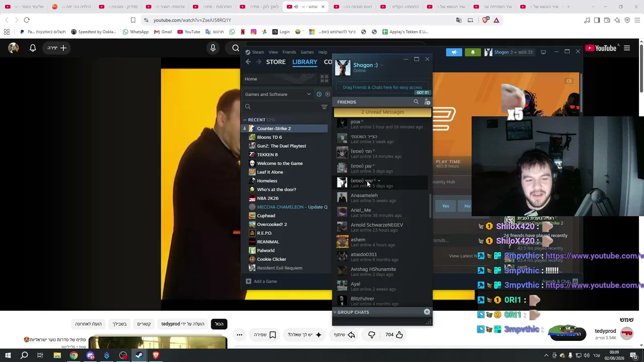Go back in Steam navigation
The height and width of the screenshot is (362, 644).
click(248, 62)
